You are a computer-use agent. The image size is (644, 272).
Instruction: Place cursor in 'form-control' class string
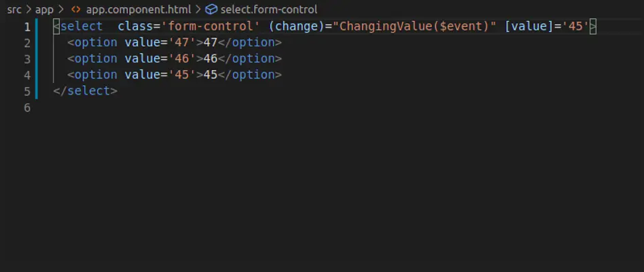[211, 27]
